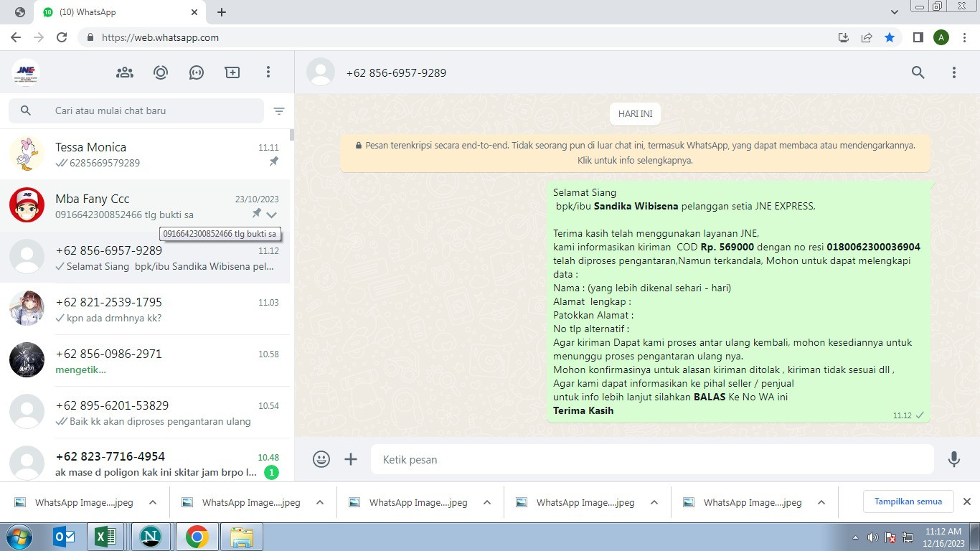This screenshot has width=980, height=551.
Task: Open chat +62 856-0986-2971
Action: tap(145, 361)
